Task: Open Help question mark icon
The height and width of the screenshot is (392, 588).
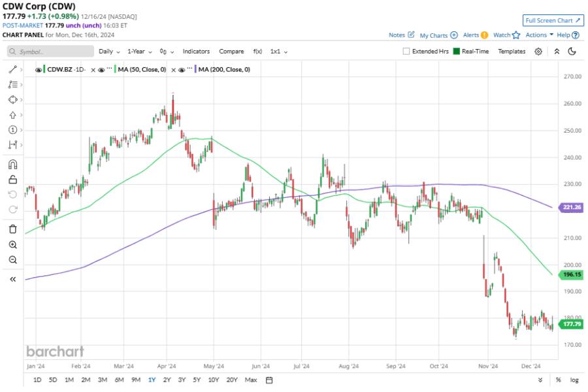Action: (576, 35)
